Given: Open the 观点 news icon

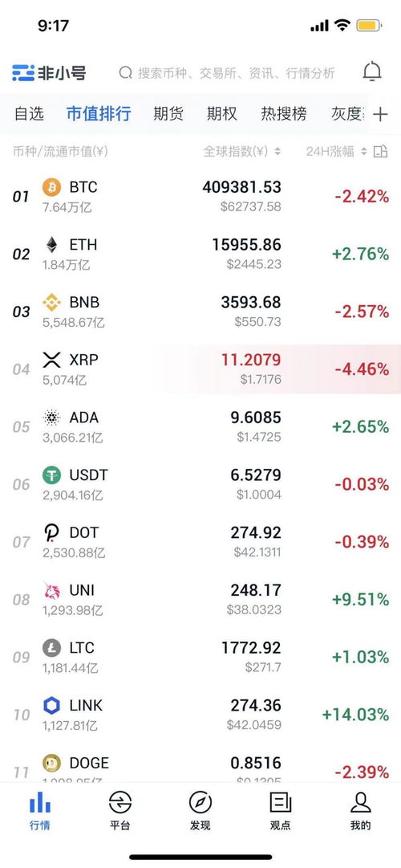Looking at the screenshot, I should [x=281, y=801].
